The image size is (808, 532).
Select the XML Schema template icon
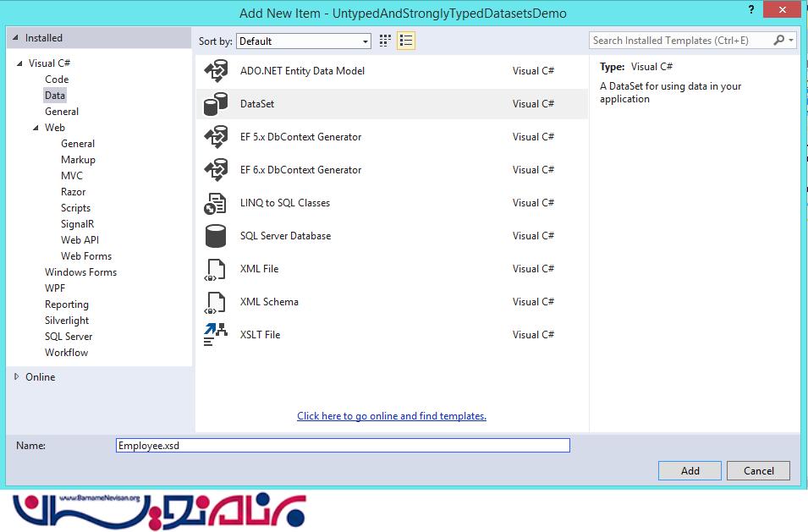(216, 302)
